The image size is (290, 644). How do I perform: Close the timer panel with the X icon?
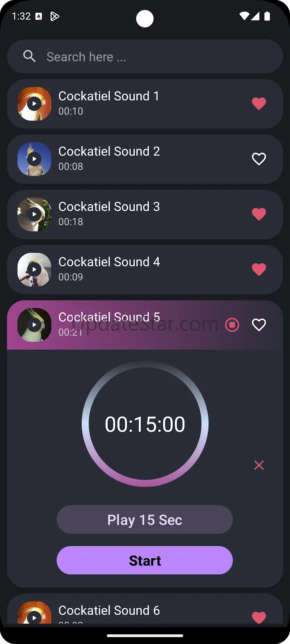click(259, 465)
